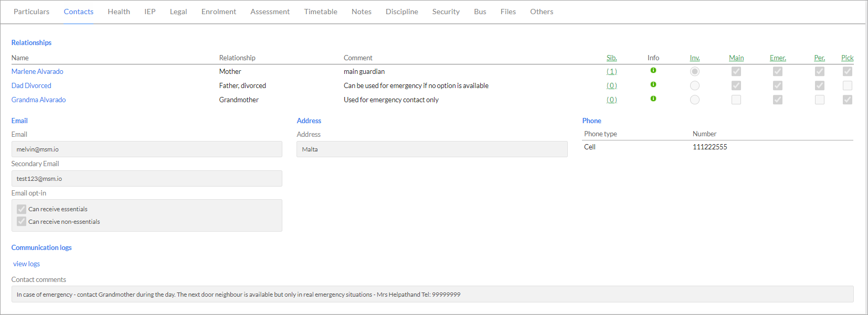
Task: Open the Particulars tab
Action: tap(31, 12)
